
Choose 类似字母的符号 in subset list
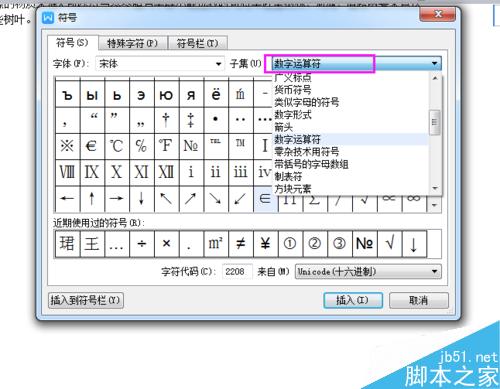[350, 102]
